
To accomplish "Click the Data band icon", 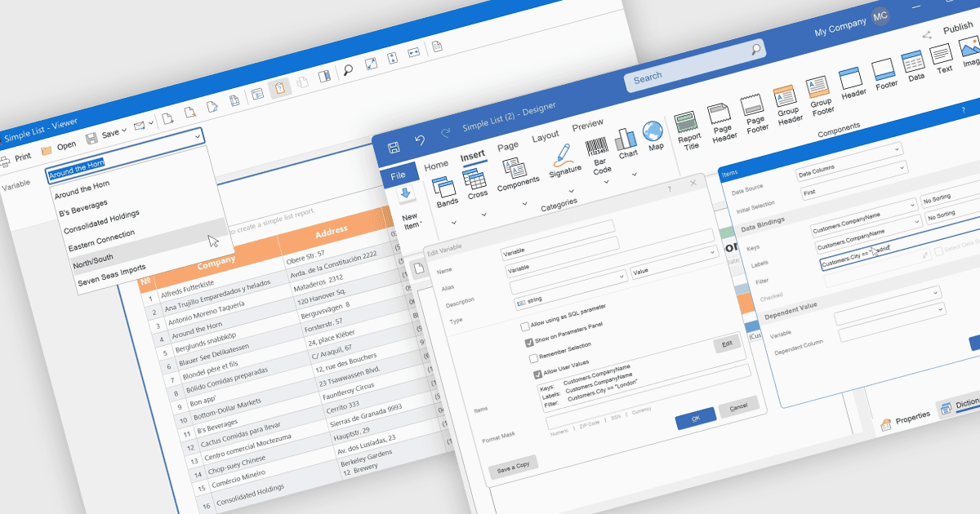I will click(x=913, y=62).
